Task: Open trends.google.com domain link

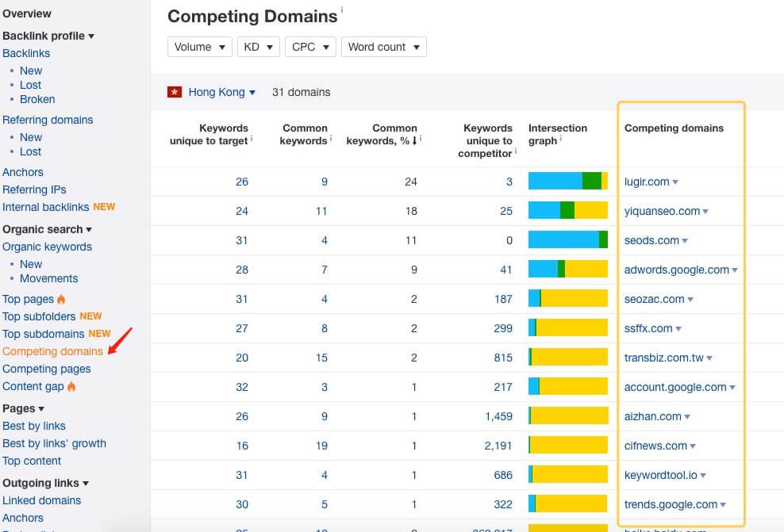Action: [x=671, y=504]
